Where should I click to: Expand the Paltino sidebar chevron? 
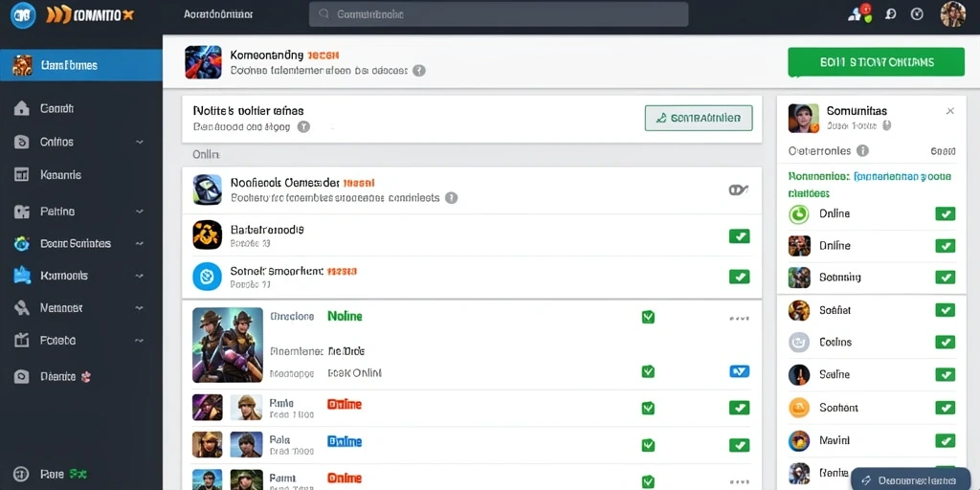[139, 212]
